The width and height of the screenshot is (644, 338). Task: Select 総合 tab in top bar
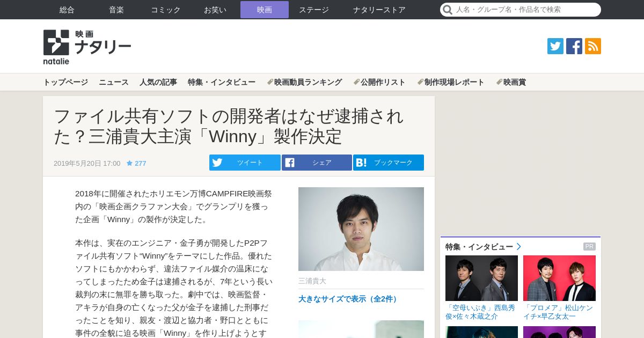pyautogui.click(x=67, y=10)
